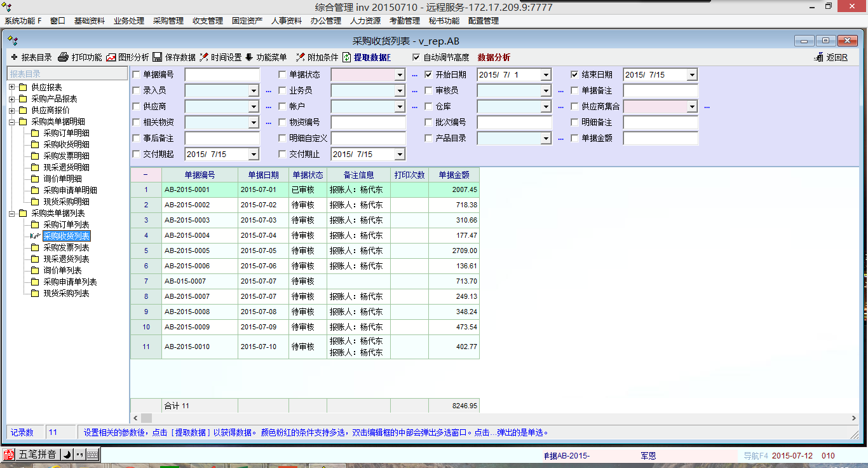Viewport: 868px width, 468px height.
Task: Toggle the 自动调节高度 checkbox
Action: click(416, 57)
